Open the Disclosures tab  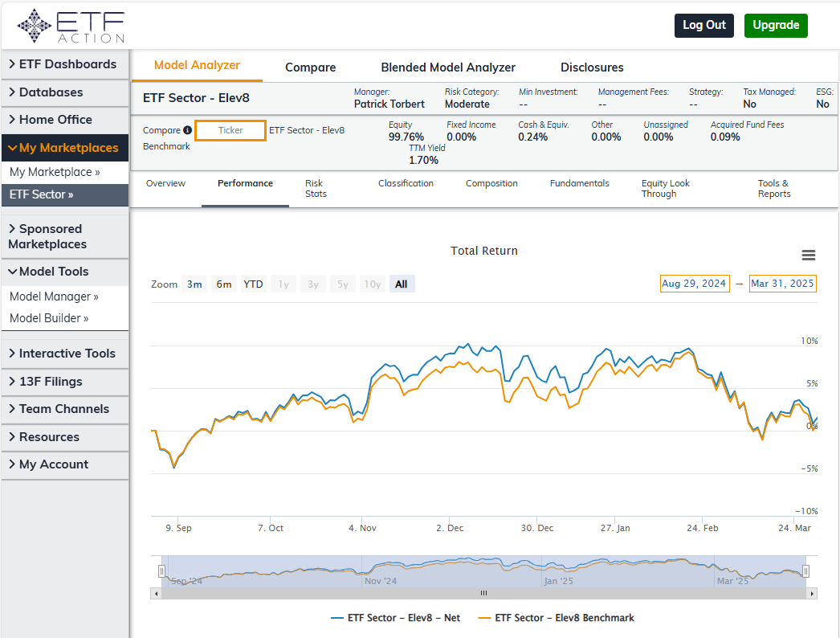pyautogui.click(x=592, y=67)
